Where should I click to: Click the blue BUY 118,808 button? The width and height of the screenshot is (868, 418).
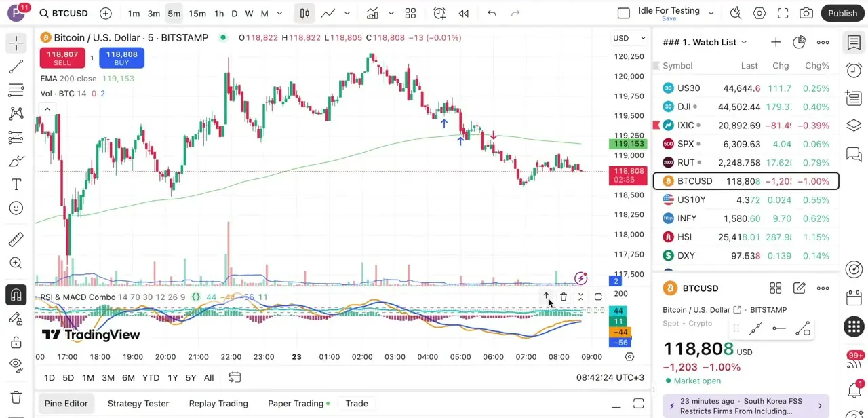point(121,58)
